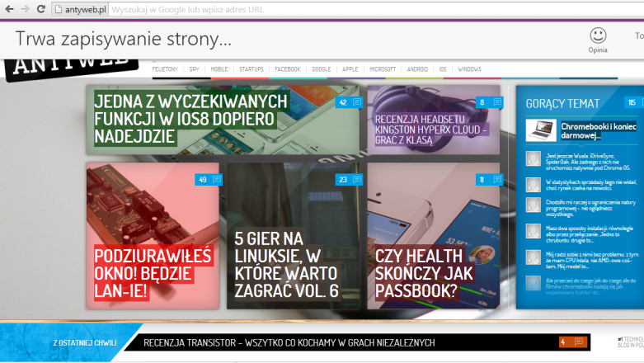Viewport: 644px width, 363px height.
Task: Click the Z ostatniej chwili label
Action: point(85,343)
